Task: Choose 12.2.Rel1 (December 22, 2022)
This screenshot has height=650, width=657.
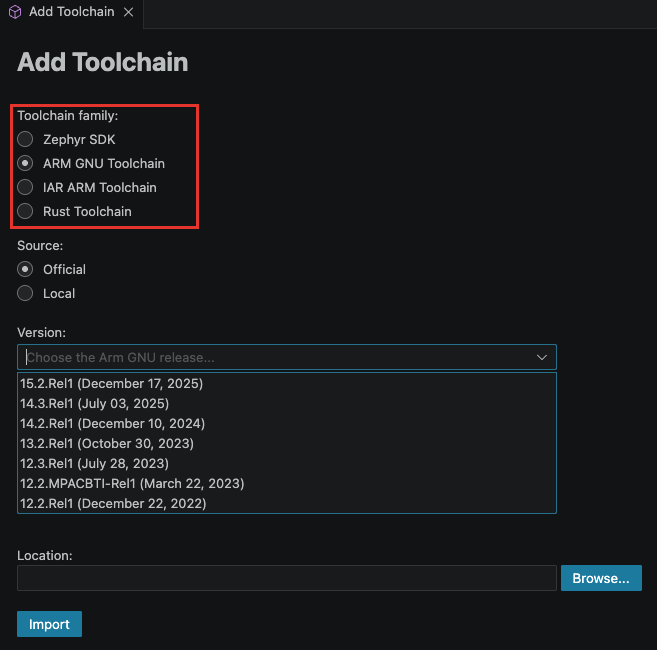Action: click(x=287, y=503)
